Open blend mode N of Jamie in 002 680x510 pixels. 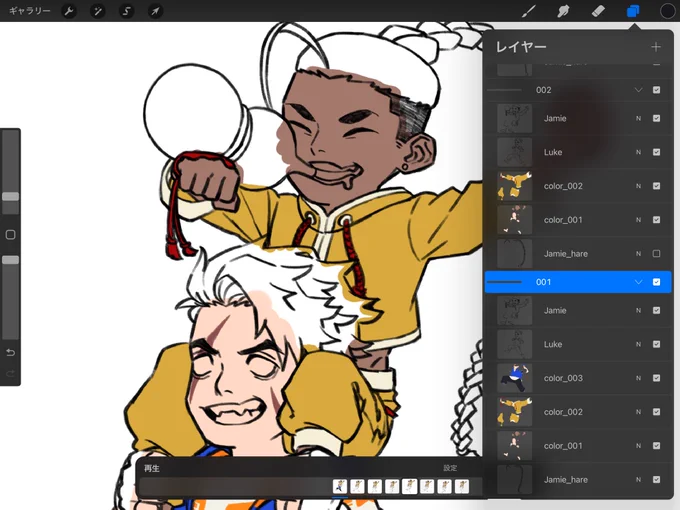click(x=638, y=118)
